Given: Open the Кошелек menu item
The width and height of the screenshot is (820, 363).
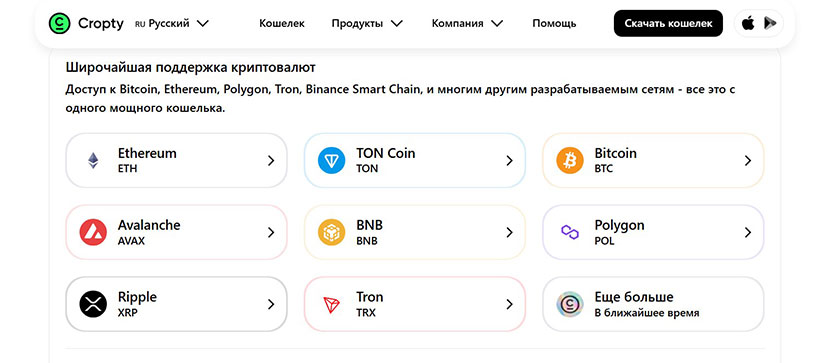Looking at the screenshot, I should [x=282, y=24].
